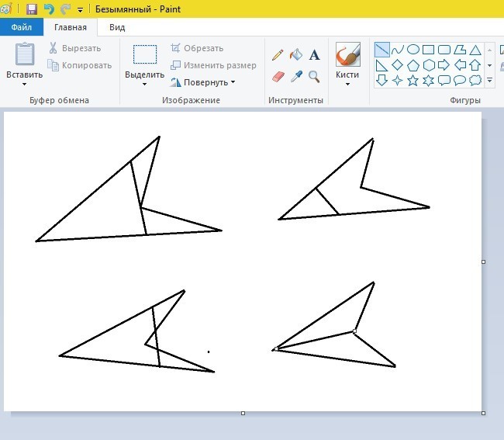The height and width of the screenshot is (440, 504).
Task: Click the canvas bottom-right resize handle
Action: (484, 413)
